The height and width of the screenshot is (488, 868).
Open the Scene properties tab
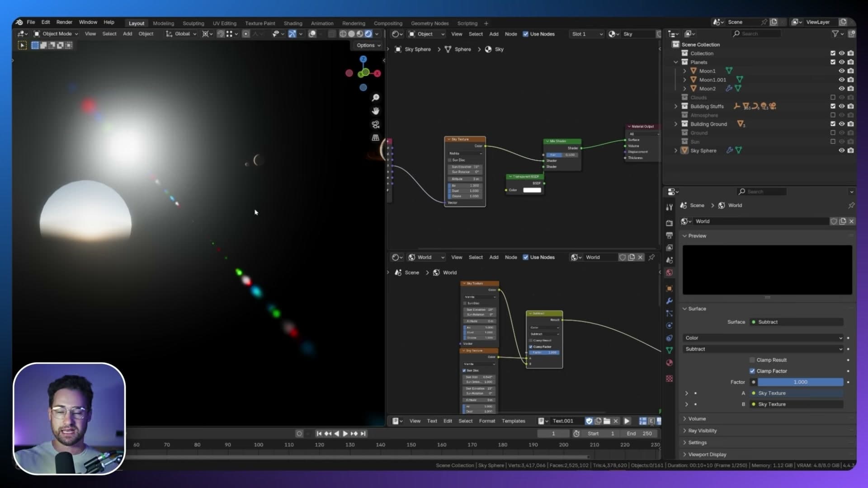coord(670,260)
